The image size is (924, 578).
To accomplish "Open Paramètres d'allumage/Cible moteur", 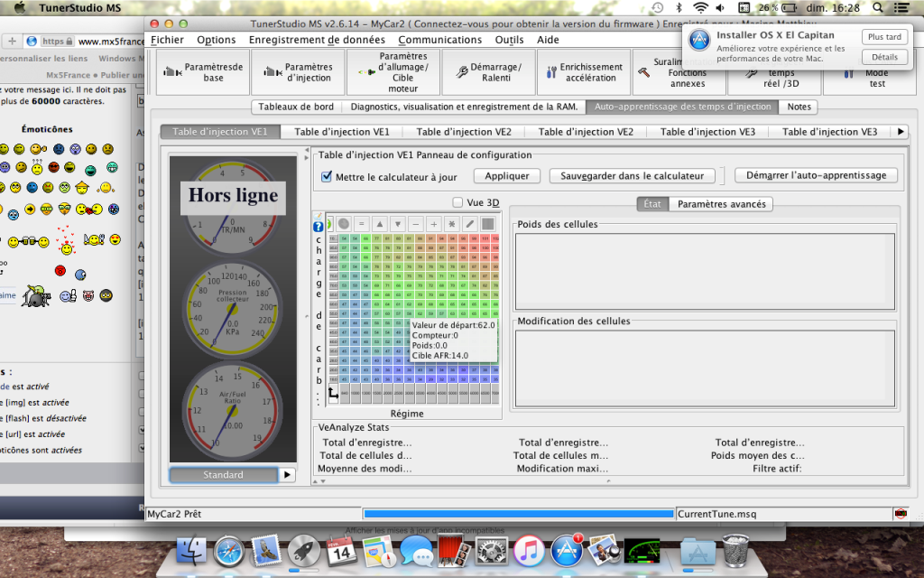I will [x=393, y=72].
